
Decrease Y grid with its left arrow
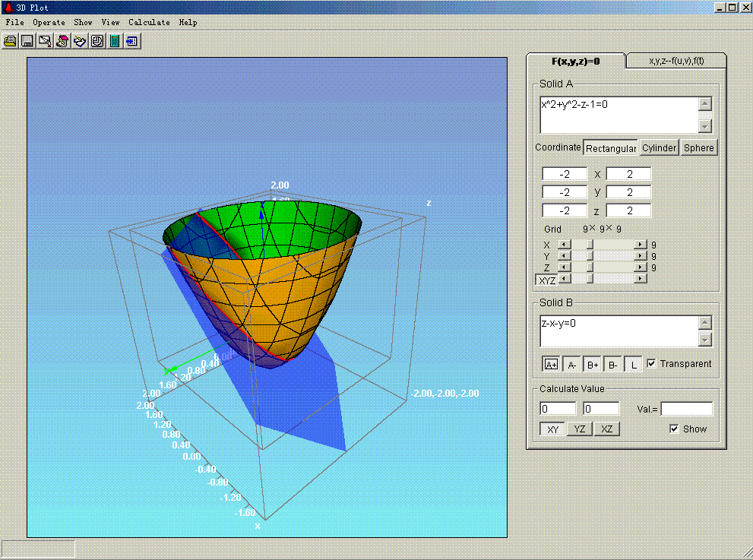tap(565, 256)
